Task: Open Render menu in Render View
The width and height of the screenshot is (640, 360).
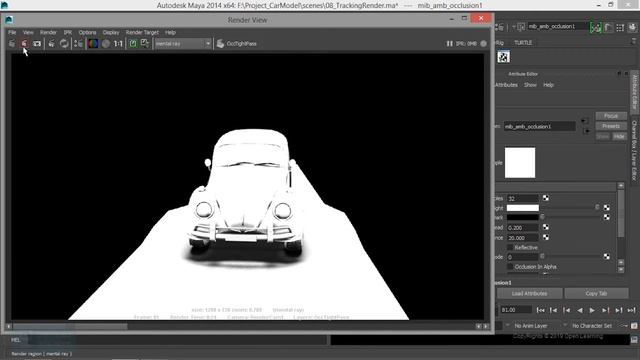Action: pyautogui.click(x=48, y=32)
